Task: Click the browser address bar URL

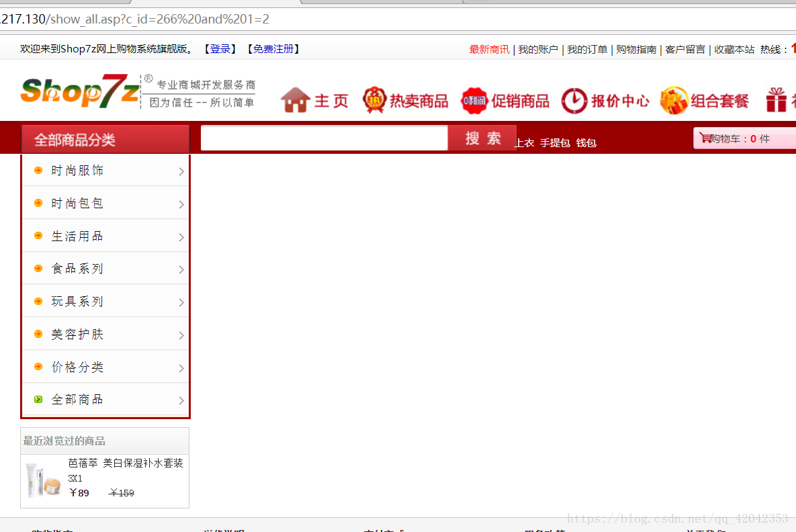Action: (x=134, y=19)
